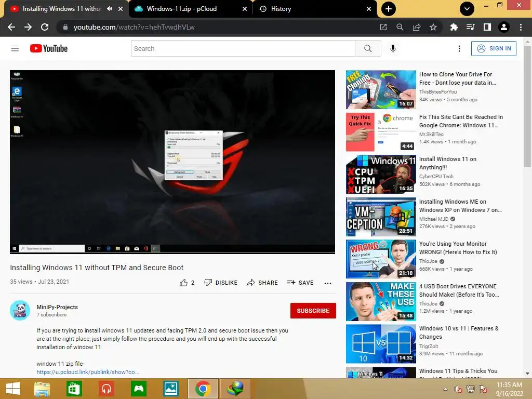Close the pCloud tab
The width and height of the screenshot is (532, 399).
click(x=245, y=9)
